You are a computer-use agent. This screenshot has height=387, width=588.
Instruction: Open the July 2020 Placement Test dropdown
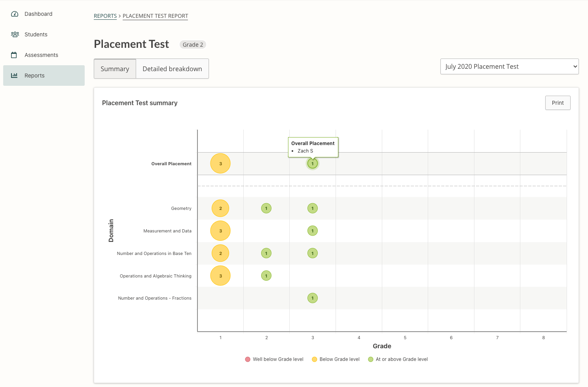coord(509,66)
